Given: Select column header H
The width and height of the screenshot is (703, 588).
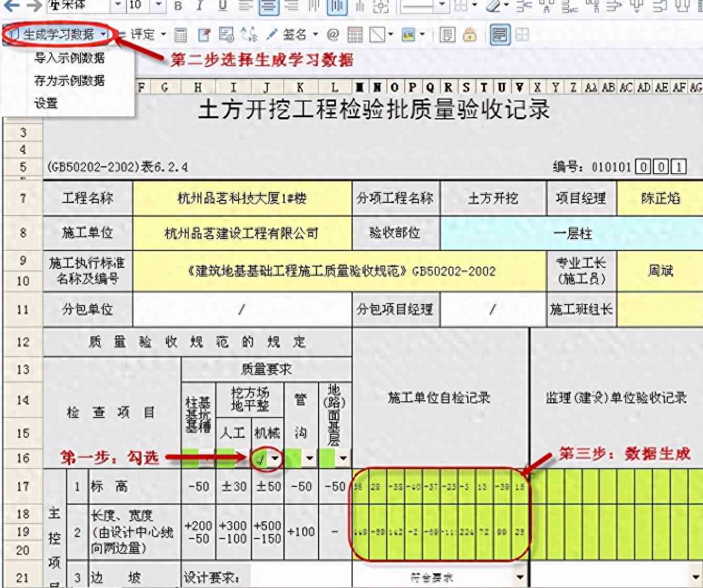Looking at the screenshot, I should [x=198, y=88].
